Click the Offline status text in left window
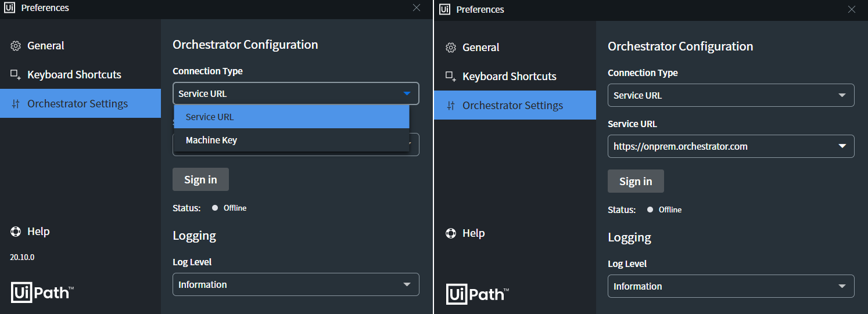The image size is (868, 314). 235,208
